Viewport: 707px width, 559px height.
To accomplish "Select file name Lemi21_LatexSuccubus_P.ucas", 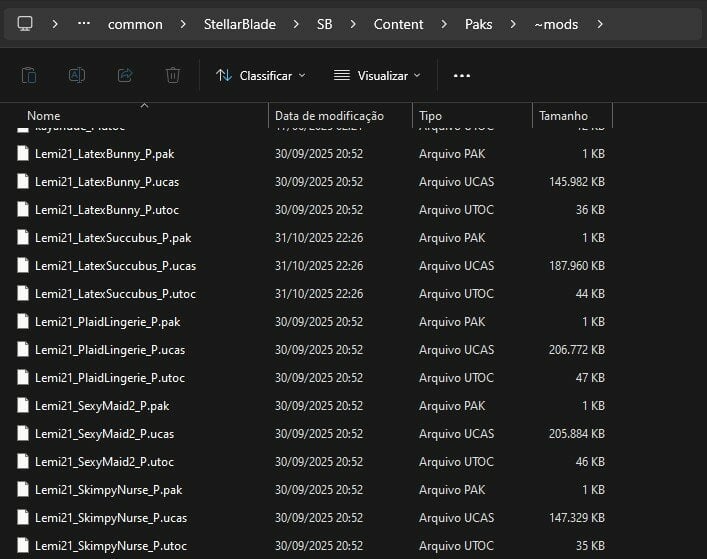I will 115,266.
